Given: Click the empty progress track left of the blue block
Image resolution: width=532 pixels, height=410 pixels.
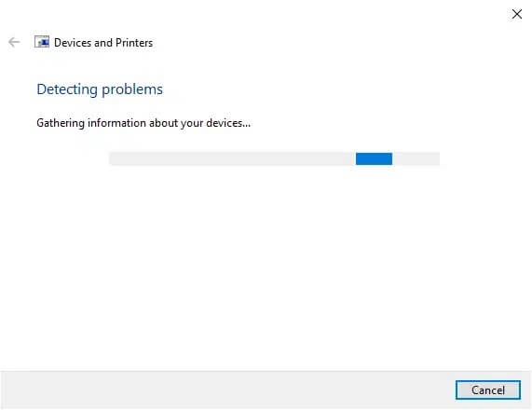Looking at the screenshot, I should tap(232, 158).
